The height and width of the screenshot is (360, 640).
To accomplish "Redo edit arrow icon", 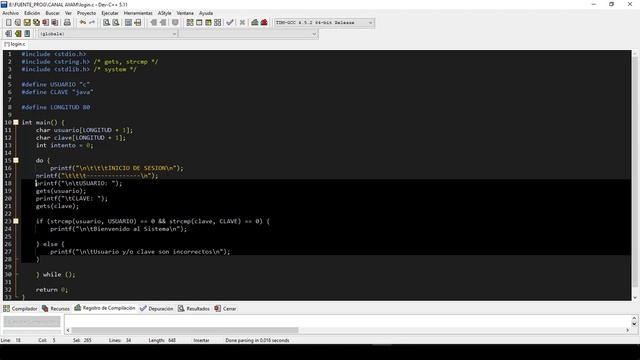I will (92, 22).
